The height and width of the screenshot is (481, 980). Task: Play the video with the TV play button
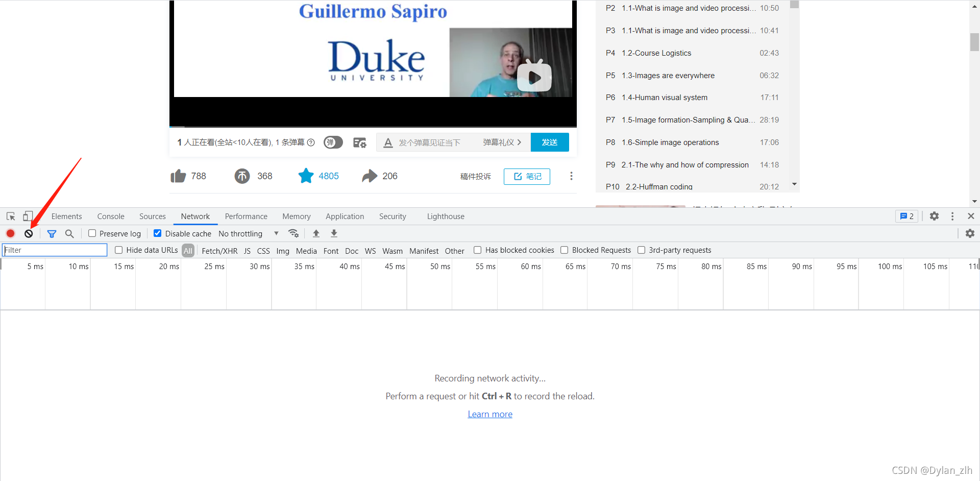[x=534, y=77]
